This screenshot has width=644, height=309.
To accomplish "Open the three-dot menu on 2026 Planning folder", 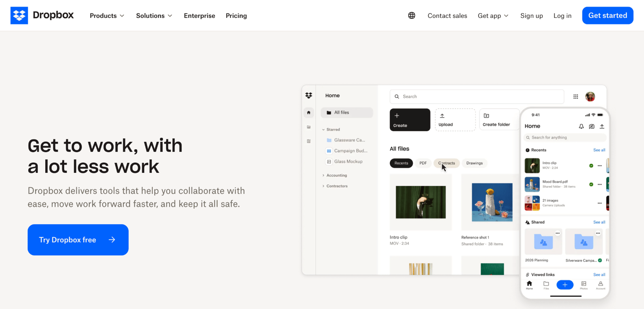I will coord(558,233).
